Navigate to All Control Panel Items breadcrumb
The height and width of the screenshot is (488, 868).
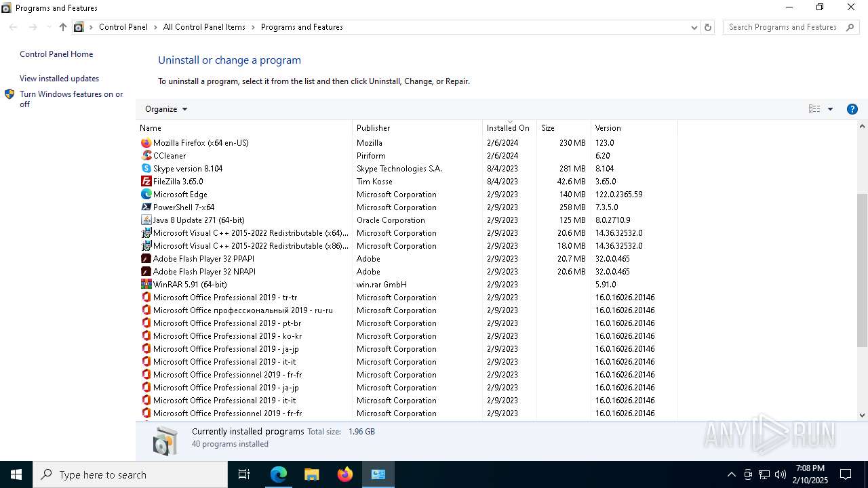pos(204,27)
